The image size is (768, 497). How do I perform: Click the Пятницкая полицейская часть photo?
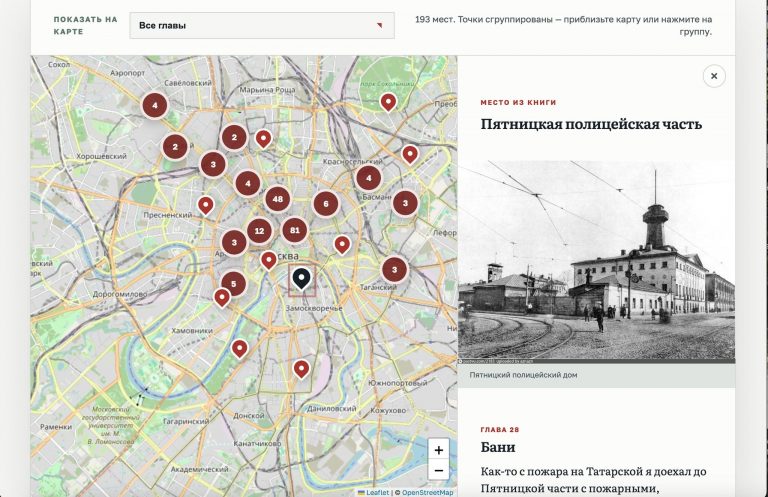click(x=597, y=262)
